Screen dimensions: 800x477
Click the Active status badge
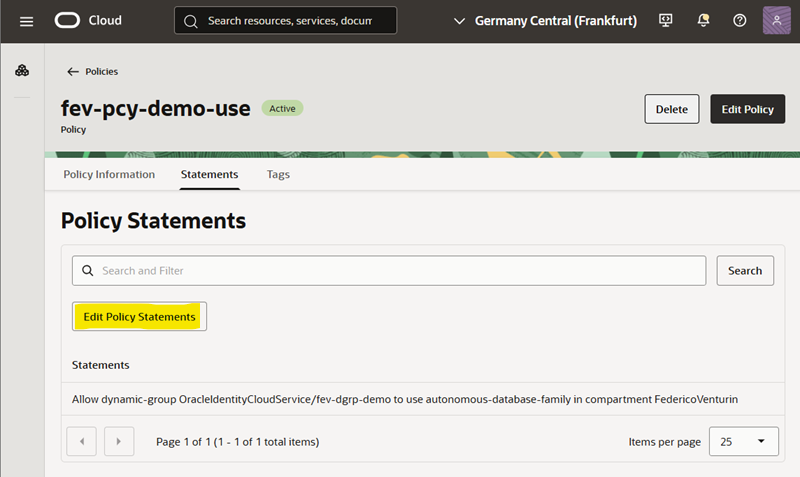pyautogui.click(x=282, y=108)
